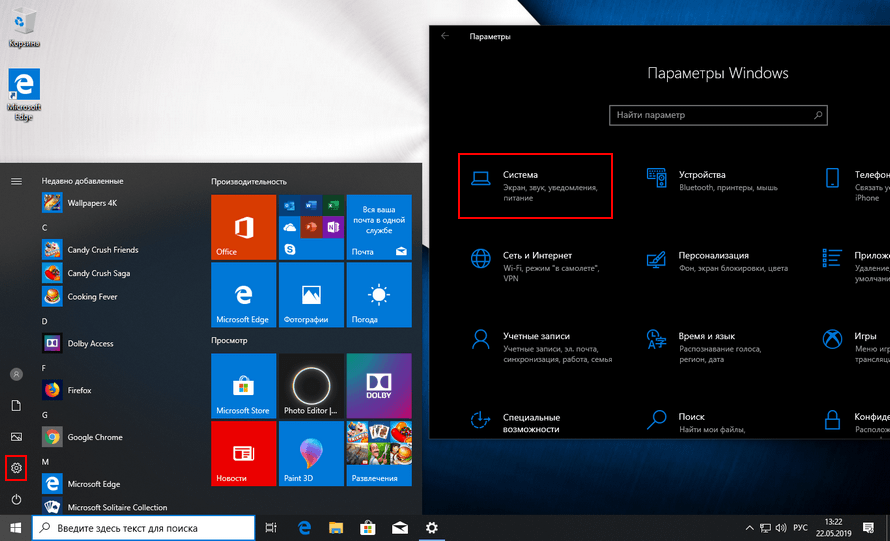
Task: Go back using Settings back arrow
Action: click(x=445, y=36)
